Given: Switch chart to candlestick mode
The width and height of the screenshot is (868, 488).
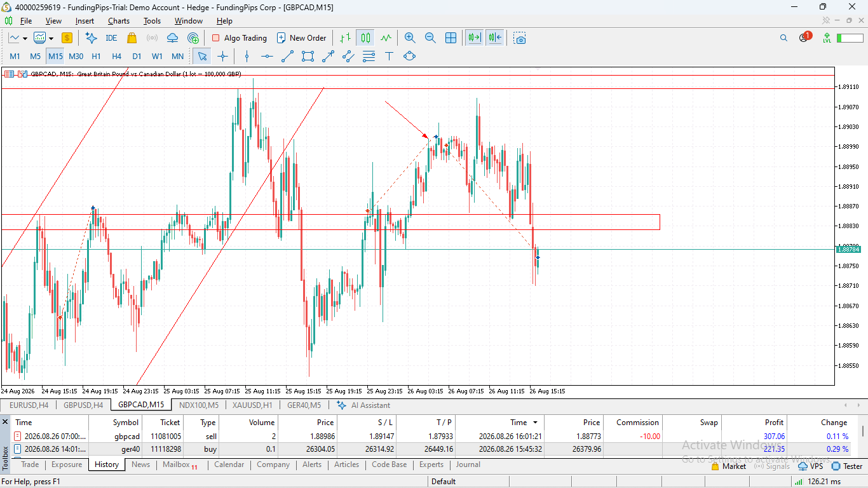Looking at the screenshot, I should coord(365,38).
